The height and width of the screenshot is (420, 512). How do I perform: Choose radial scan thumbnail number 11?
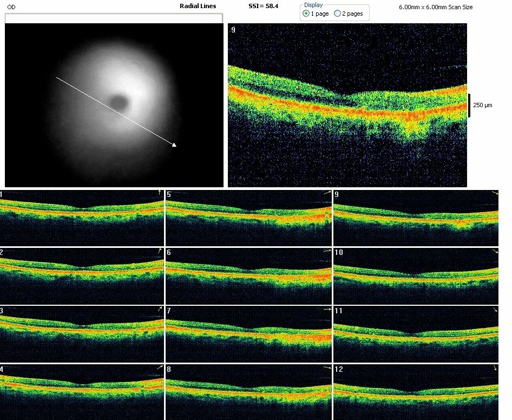pos(416,333)
